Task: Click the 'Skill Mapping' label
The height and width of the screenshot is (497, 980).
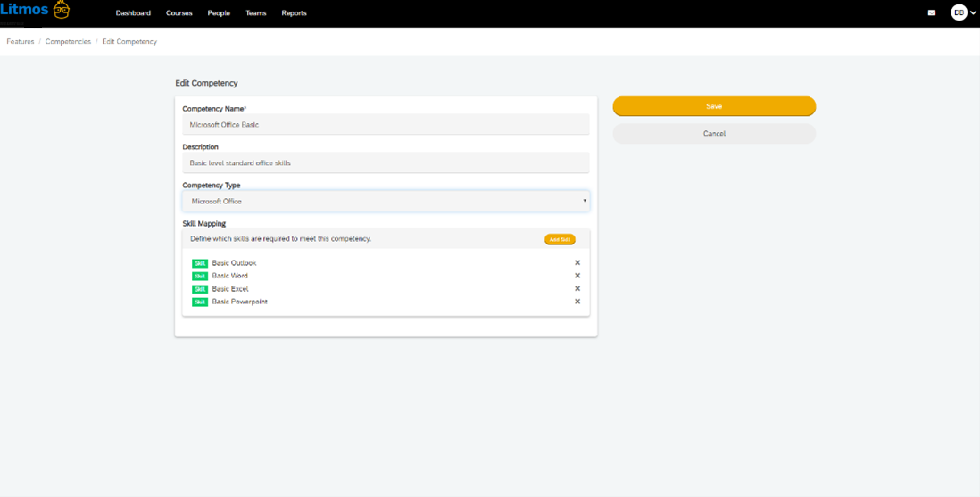Action: [x=203, y=223]
